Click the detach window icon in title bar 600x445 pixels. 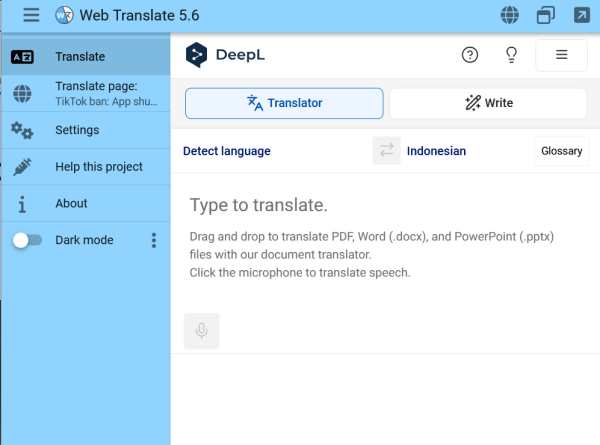pyautogui.click(x=546, y=15)
